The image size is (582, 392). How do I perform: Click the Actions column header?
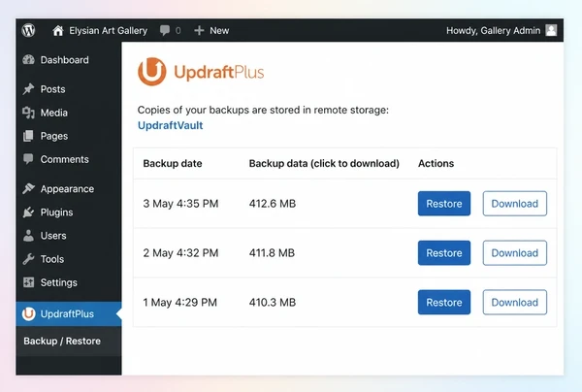click(x=436, y=163)
